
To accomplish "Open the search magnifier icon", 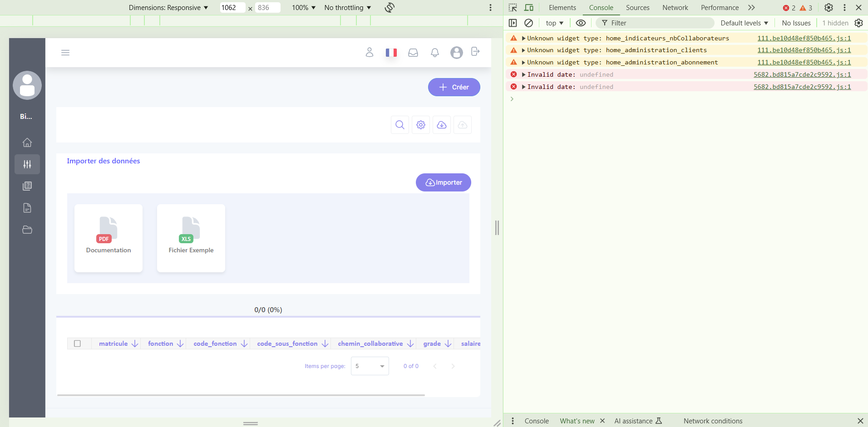I will (x=399, y=125).
